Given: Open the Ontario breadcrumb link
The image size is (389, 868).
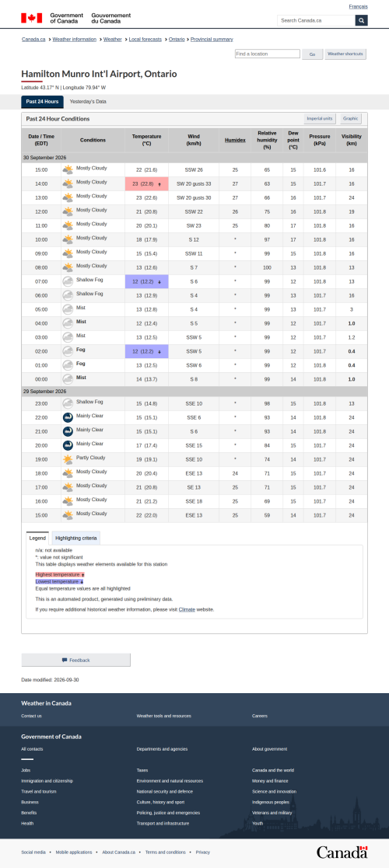Looking at the screenshot, I should pos(177,40).
